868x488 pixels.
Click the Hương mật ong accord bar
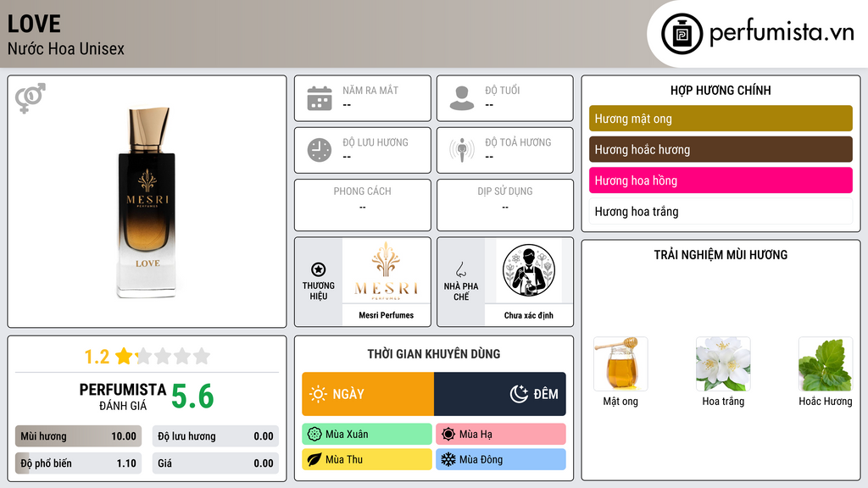(721, 119)
